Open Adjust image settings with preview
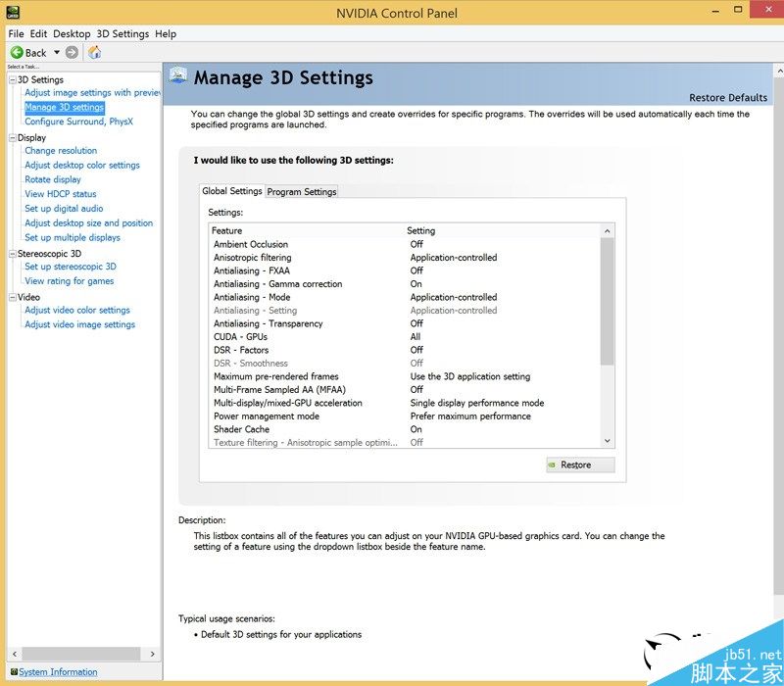The height and width of the screenshot is (686, 784). (92, 92)
